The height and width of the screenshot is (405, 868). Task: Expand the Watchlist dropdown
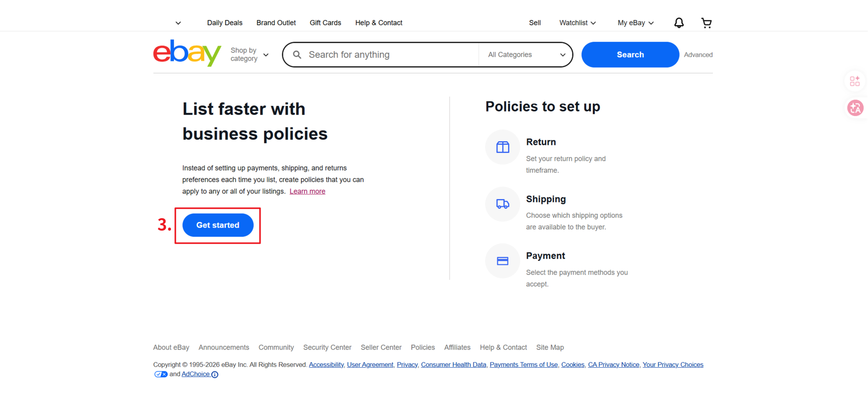pos(577,23)
